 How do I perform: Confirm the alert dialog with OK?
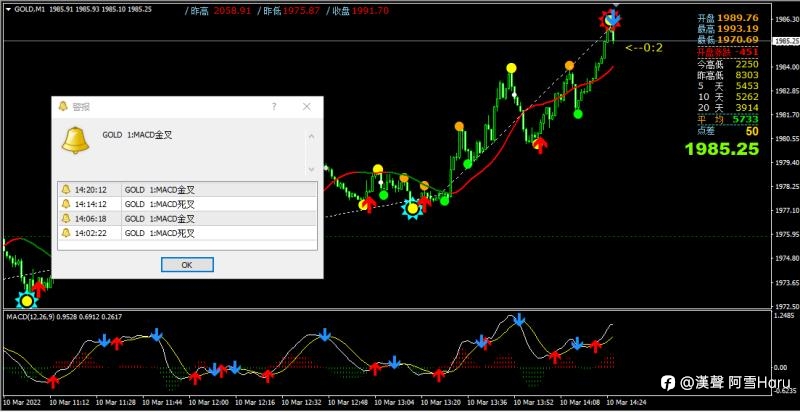[x=187, y=265]
